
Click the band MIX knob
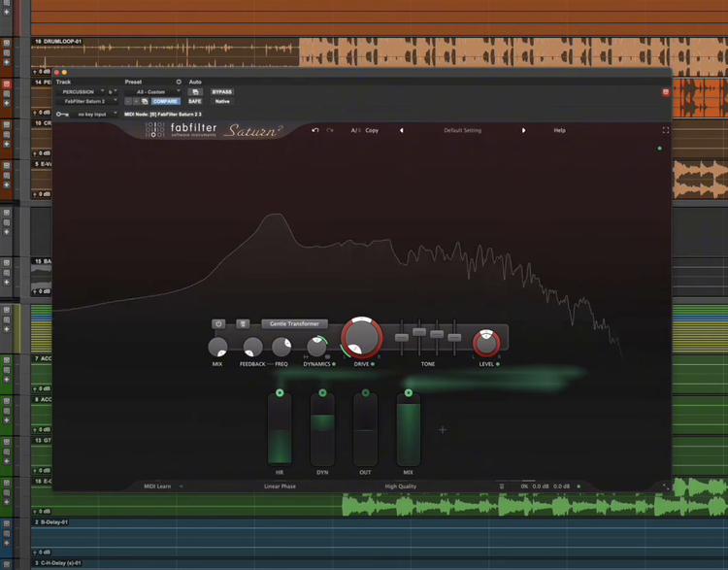tap(217, 347)
